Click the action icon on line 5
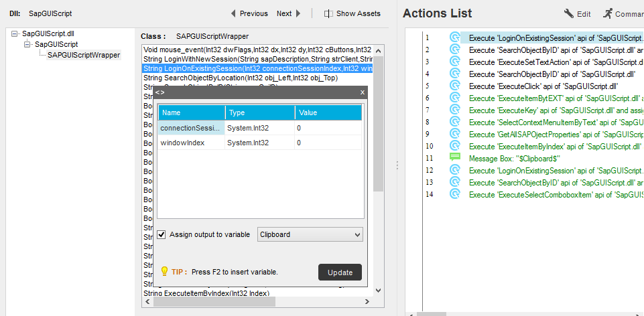The image size is (644, 316). [455, 86]
